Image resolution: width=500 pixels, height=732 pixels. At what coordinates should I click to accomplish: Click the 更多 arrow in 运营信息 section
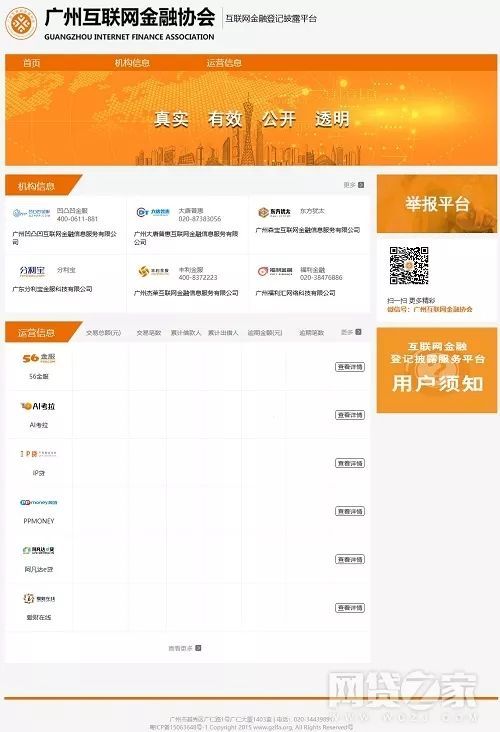358,332
